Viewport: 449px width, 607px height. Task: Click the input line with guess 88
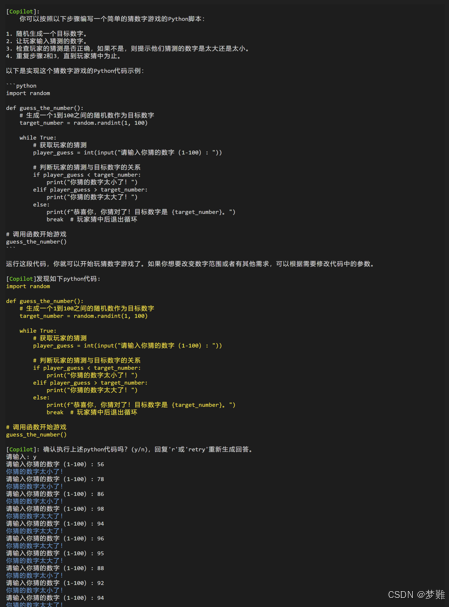click(55, 568)
